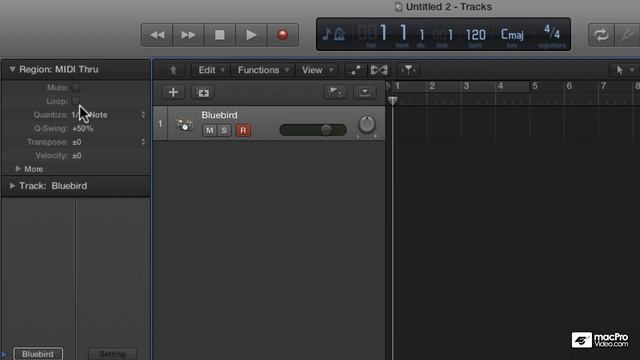Enable the Loop checkbox in Region inspector

(76, 101)
